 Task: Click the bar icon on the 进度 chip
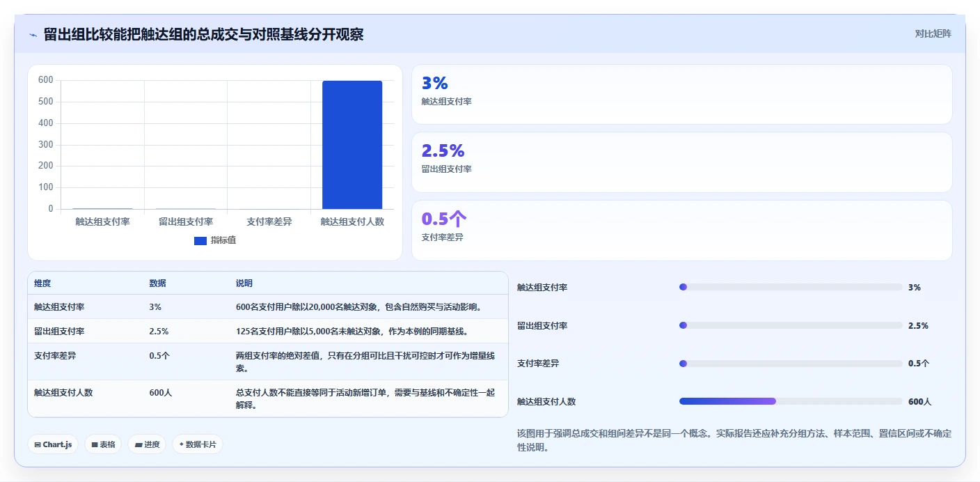point(139,444)
